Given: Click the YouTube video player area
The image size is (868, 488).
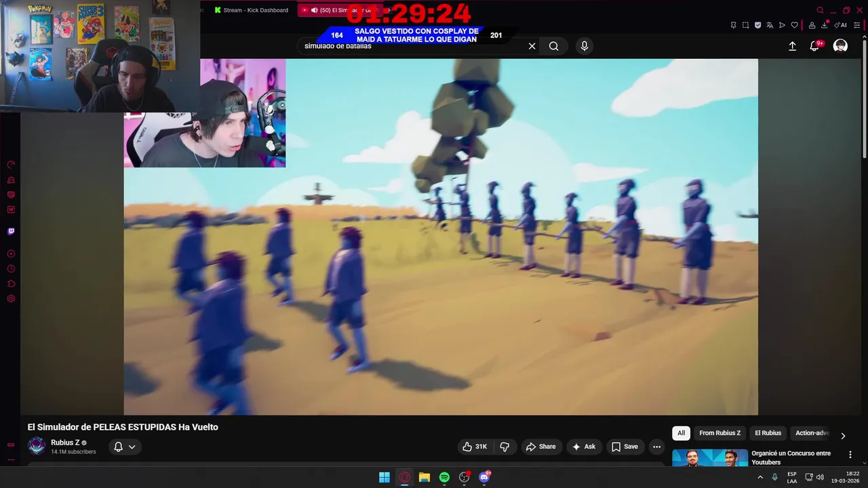Looking at the screenshot, I should pyautogui.click(x=441, y=237).
